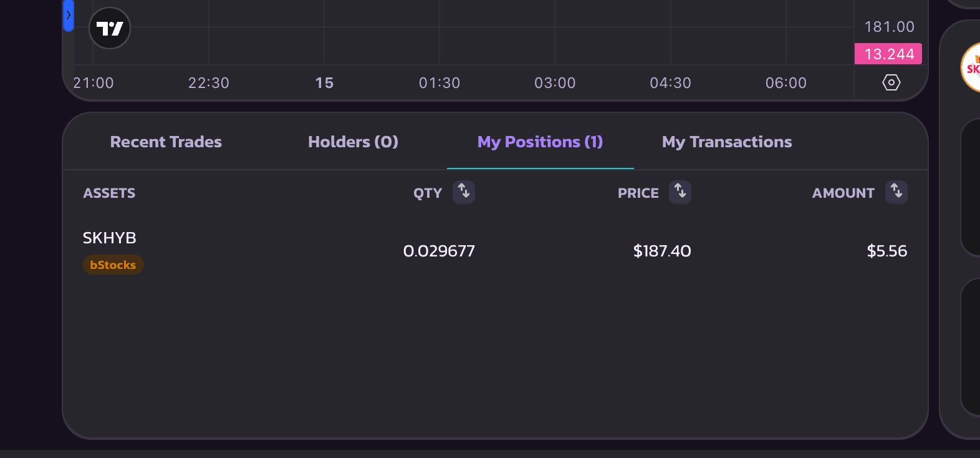Select the SKHYB asset name
Image resolution: width=980 pixels, height=458 pixels.
tap(110, 238)
